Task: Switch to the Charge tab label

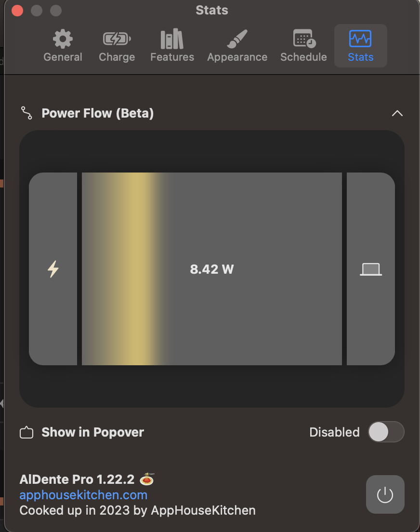Action: 117,57
